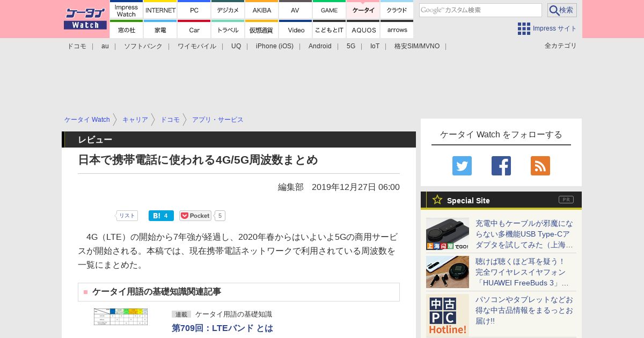Click the Pocket count 5 badge

pyautogui.click(x=219, y=216)
